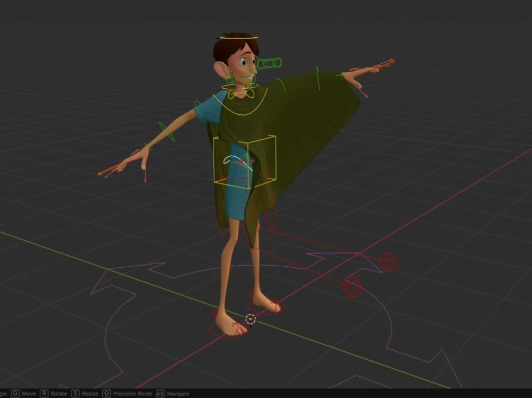Select the yellow torso box control

tap(244, 162)
